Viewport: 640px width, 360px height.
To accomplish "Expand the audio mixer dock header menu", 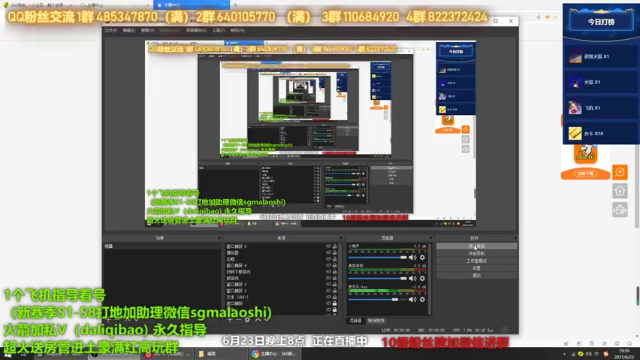I will (430, 238).
